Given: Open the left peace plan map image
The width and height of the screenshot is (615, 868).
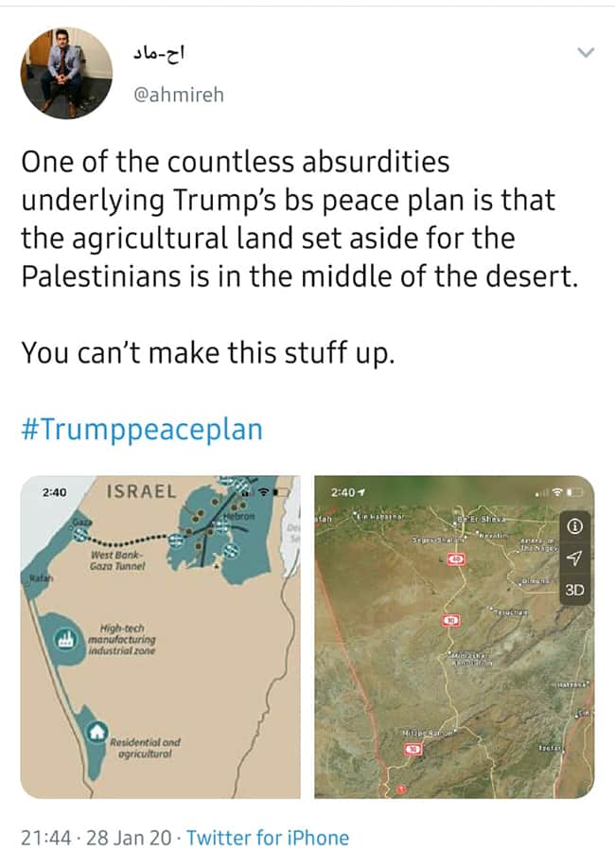Looking at the screenshot, I should pyautogui.click(x=161, y=637).
